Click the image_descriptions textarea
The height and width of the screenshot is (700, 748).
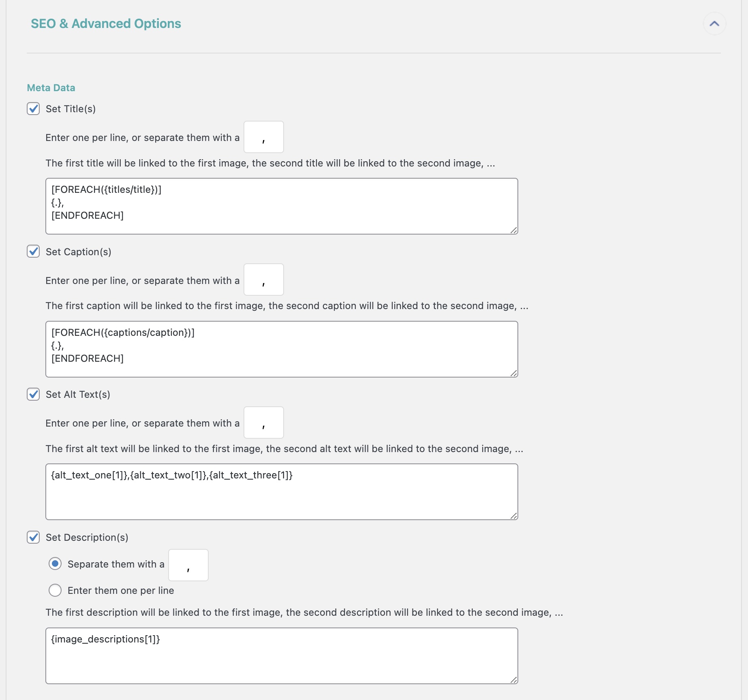[x=281, y=655]
